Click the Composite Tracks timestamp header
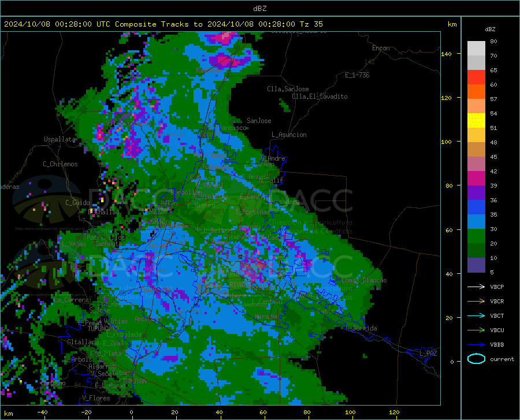Screen dimensions: 520x420 click(x=163, y=24)
